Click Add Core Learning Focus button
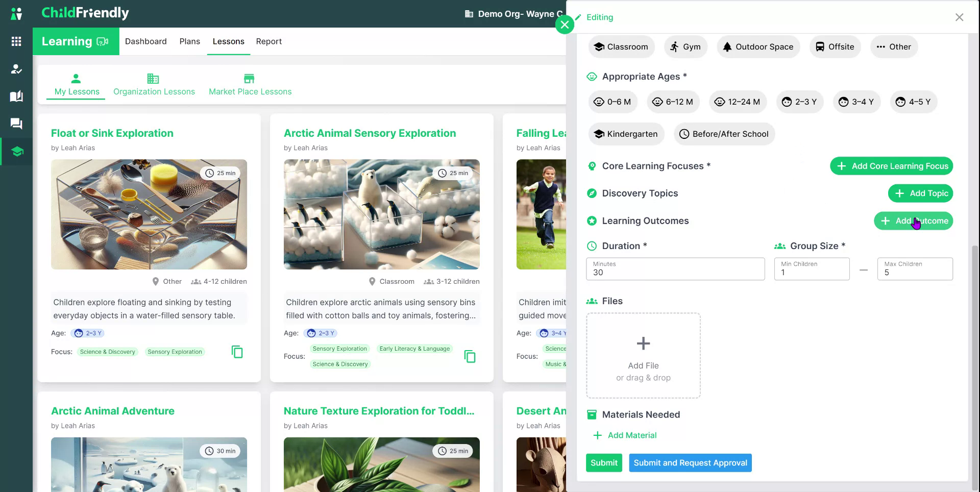The height and width of the screenshot is (492, 980). [x=891, y=166]
